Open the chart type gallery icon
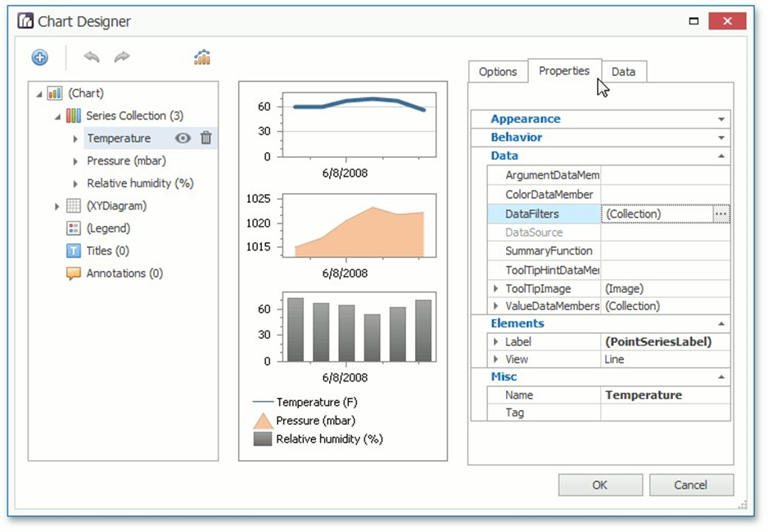Viewport: 768px width, 532px height. [x=202, y=57]
